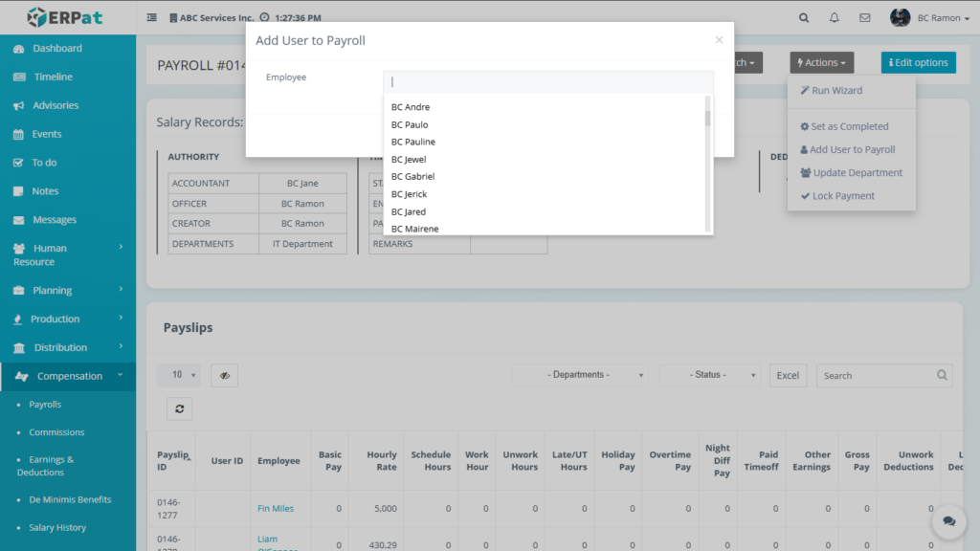The image size is (980, 551).
Task: Select BC Pauline from employee list
Action: click(x=413, y=142)
